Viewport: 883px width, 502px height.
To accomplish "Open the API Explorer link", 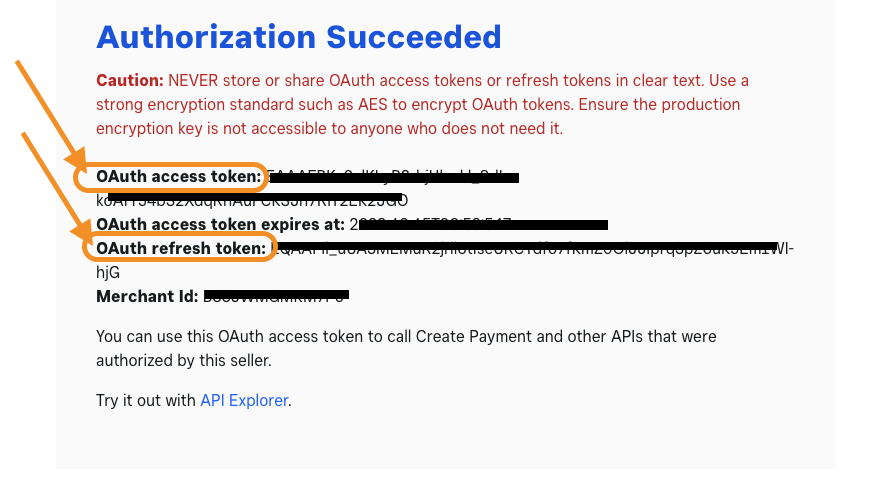I will tap(244, 401).
